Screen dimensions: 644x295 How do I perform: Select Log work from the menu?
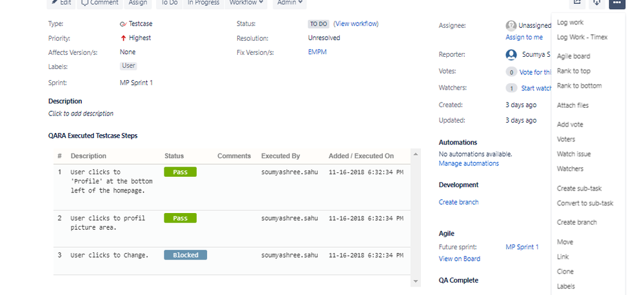(x=570, y=23)
